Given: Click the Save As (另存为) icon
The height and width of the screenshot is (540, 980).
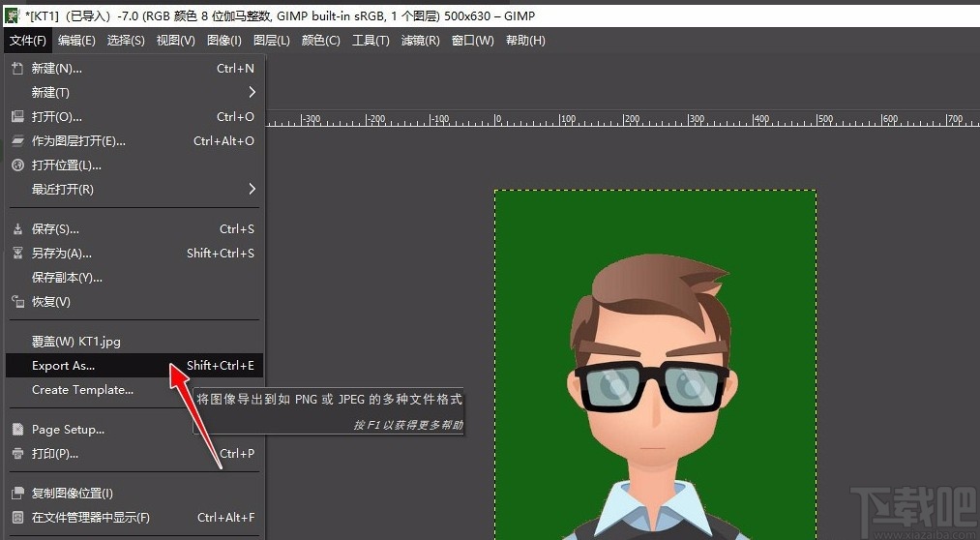Looking at the screenshot, I should (17, 254).
